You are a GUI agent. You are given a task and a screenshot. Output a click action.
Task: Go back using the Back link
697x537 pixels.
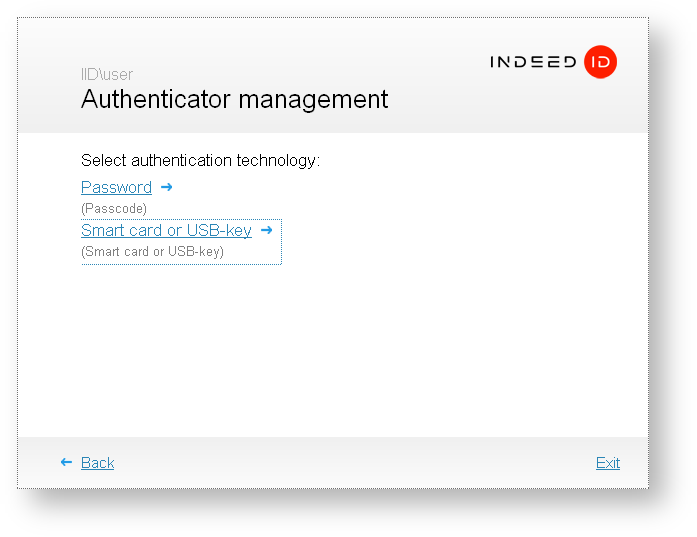pos(97,463)
